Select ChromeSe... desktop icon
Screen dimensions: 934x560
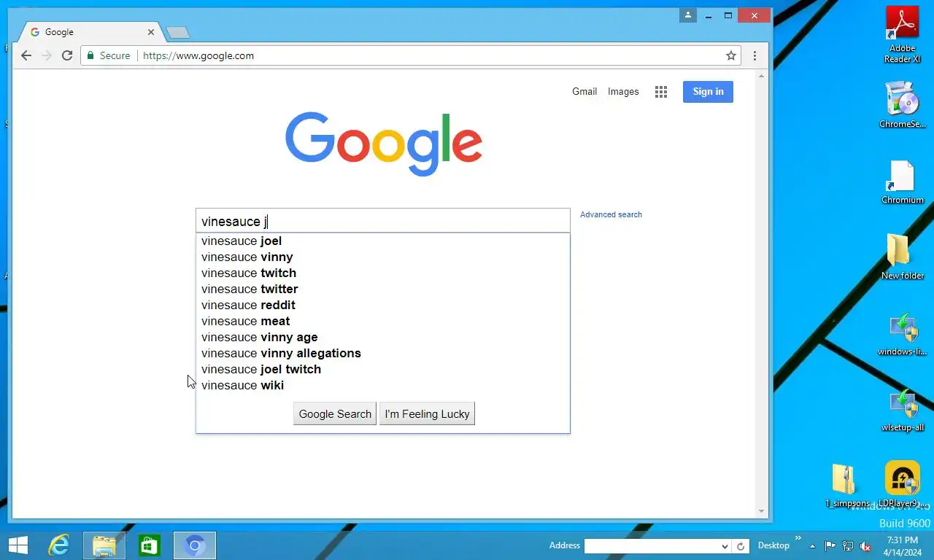(903, 105)
